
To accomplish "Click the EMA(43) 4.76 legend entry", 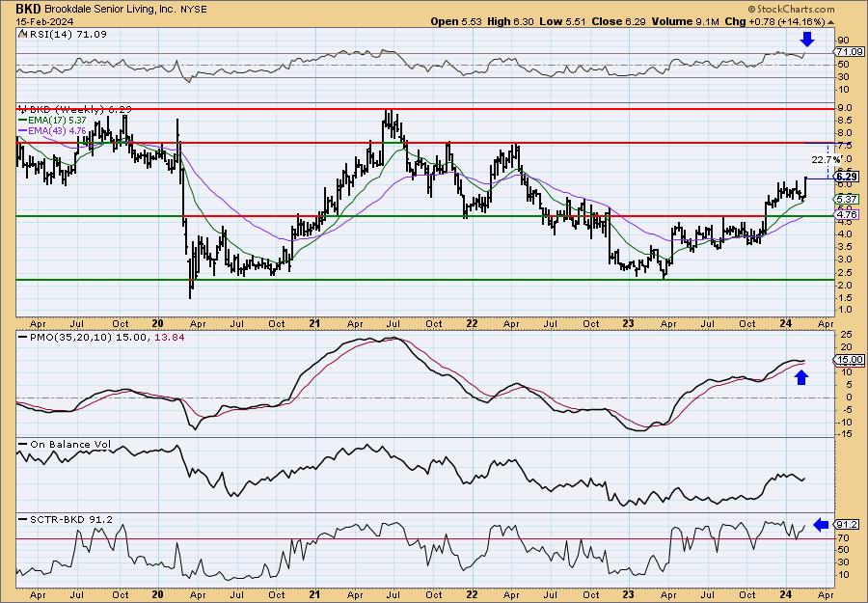I will [x=57, y=130].
